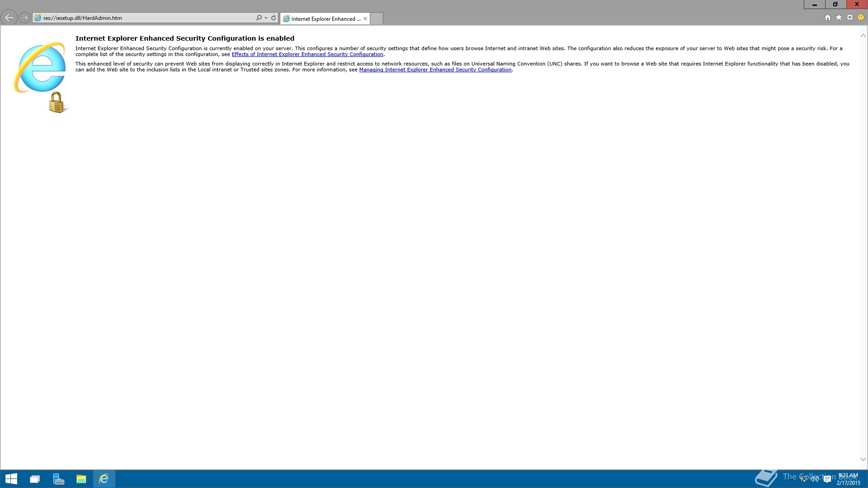Refresh the page with the reload icon
The image size is (868, 488).
(274, 18)
